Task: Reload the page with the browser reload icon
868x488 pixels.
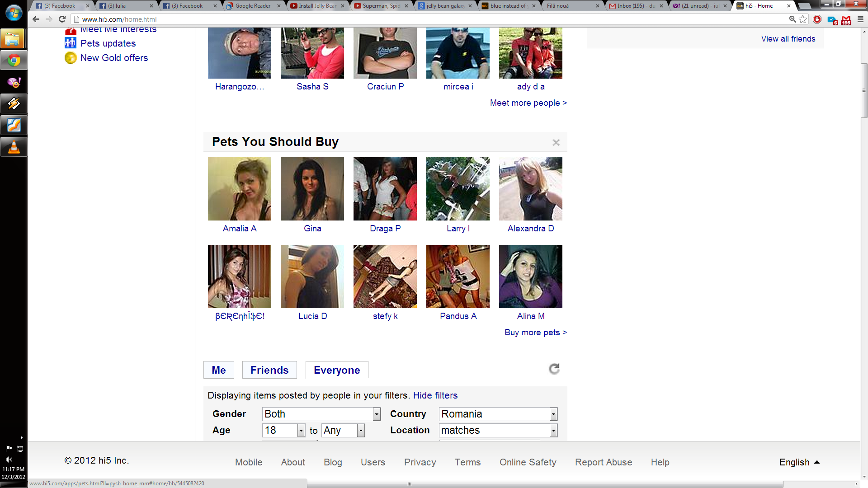Action: (x=62, y=19)
